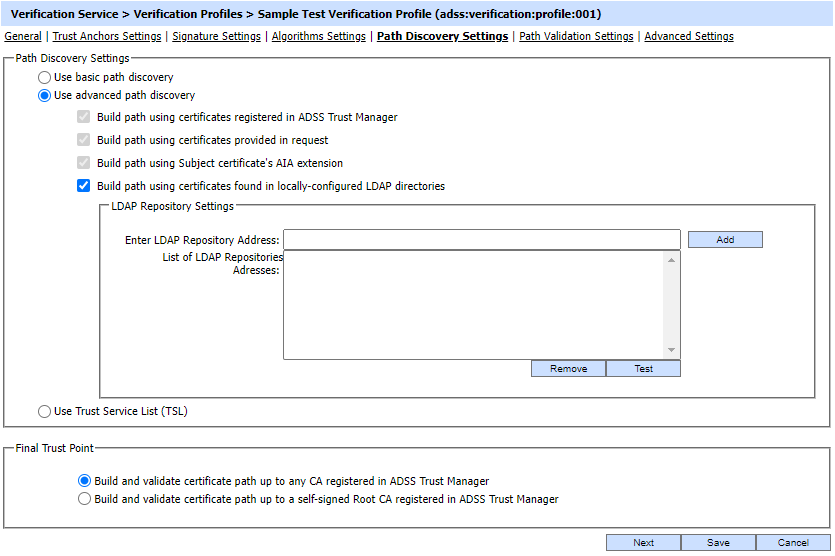This screenshot has height=556, width=835.
Task: Select Use Trust Service List (TSL)
Action: coord(44,411)
